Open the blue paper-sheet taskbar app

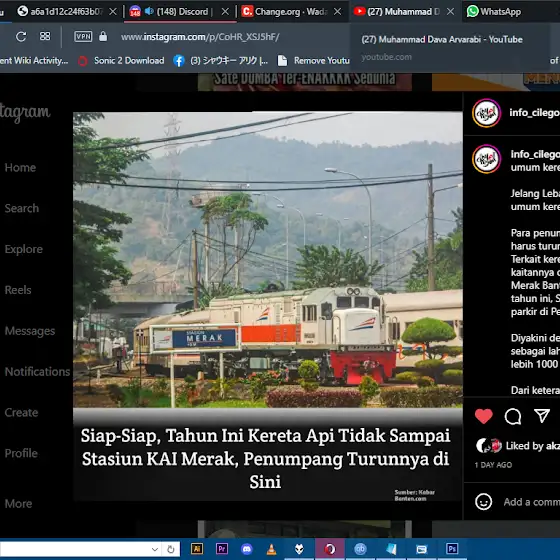point(391,549)
